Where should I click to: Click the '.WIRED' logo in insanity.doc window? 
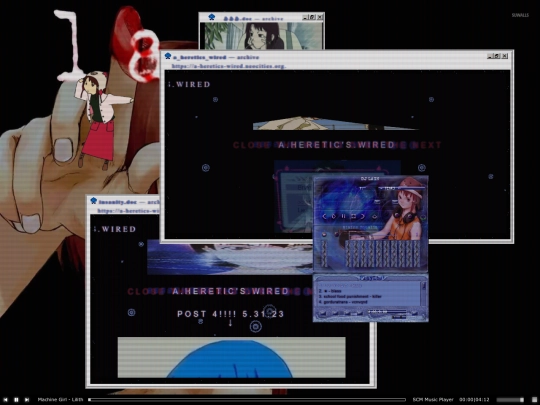point(115,229)
